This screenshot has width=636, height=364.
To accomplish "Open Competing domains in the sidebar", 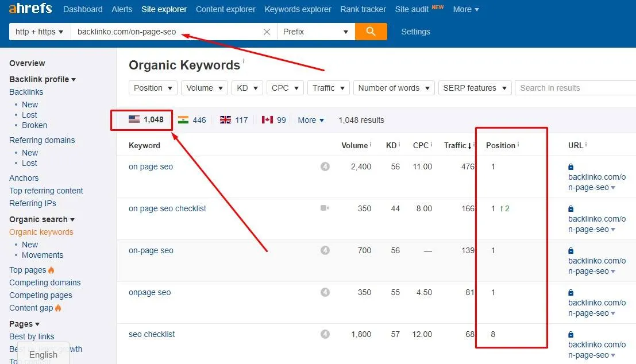I will pyautogui.click(x=45, y=282).
